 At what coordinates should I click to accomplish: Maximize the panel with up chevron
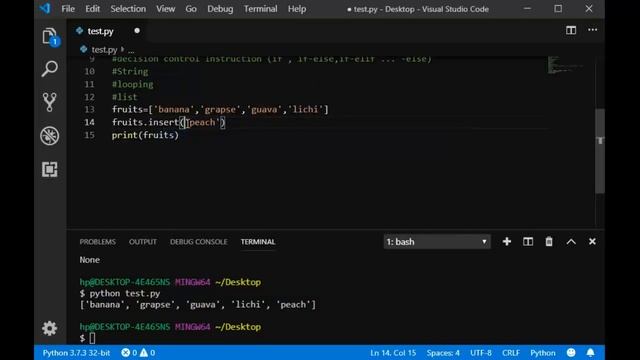point(571,242)
